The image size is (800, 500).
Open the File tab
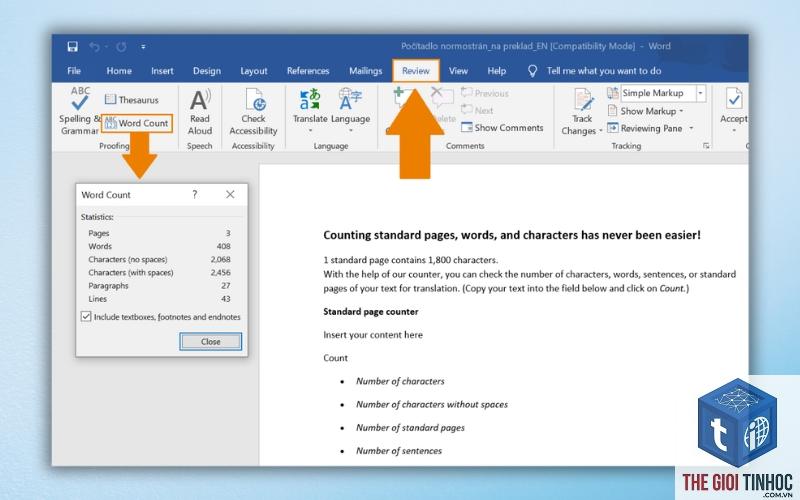pyautogui.click(x=74, y=71)
